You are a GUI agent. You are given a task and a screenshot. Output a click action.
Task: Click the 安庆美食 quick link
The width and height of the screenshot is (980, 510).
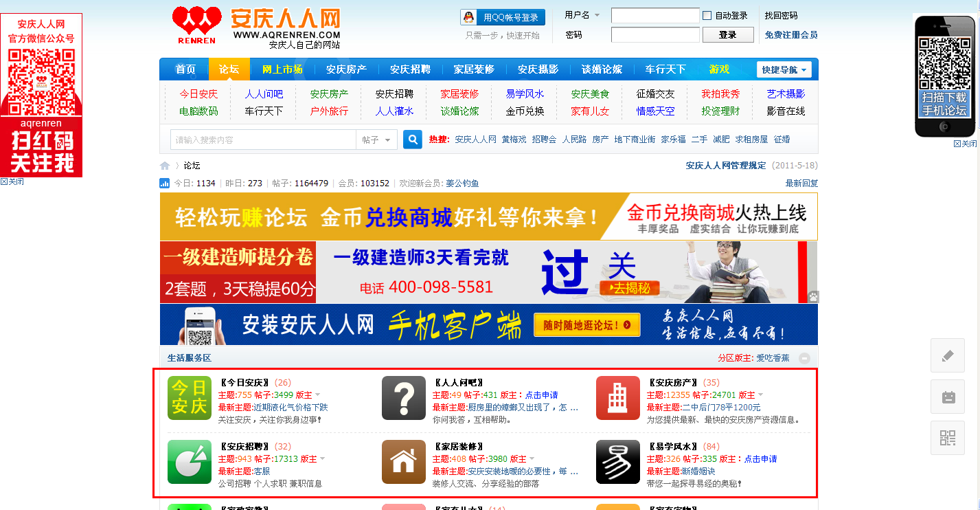pyautogui.click(x=590, y=94)
